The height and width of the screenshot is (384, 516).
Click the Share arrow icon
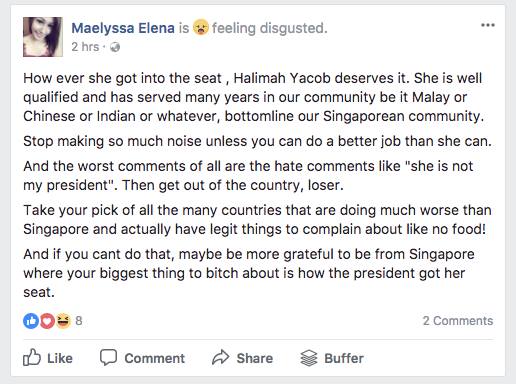(221, 357)
